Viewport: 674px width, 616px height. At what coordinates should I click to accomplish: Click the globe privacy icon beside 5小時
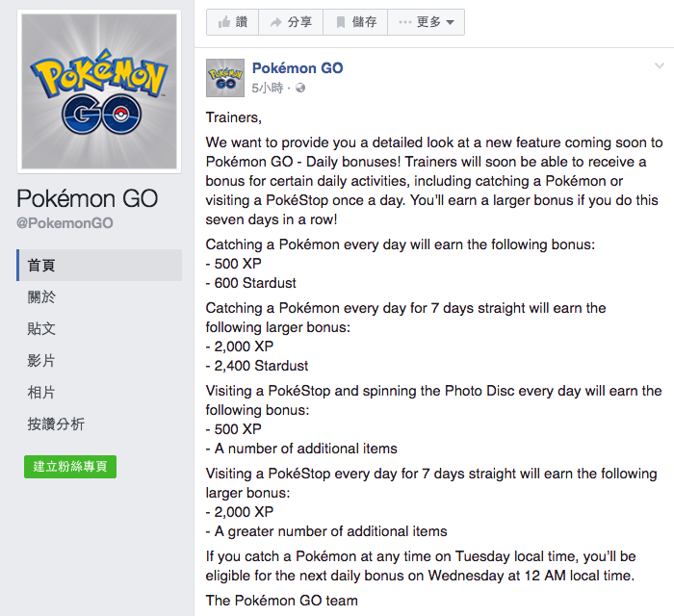pos(300,88)
